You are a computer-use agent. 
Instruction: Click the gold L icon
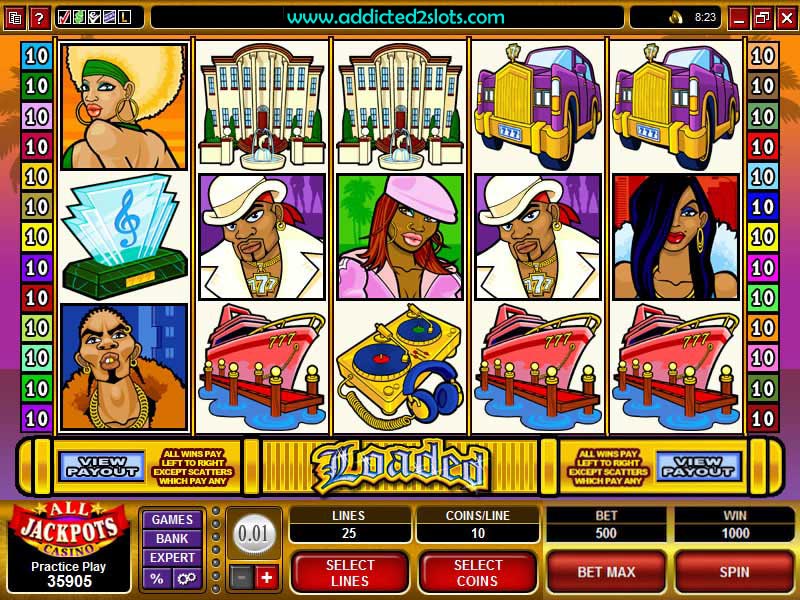[124, 18]
